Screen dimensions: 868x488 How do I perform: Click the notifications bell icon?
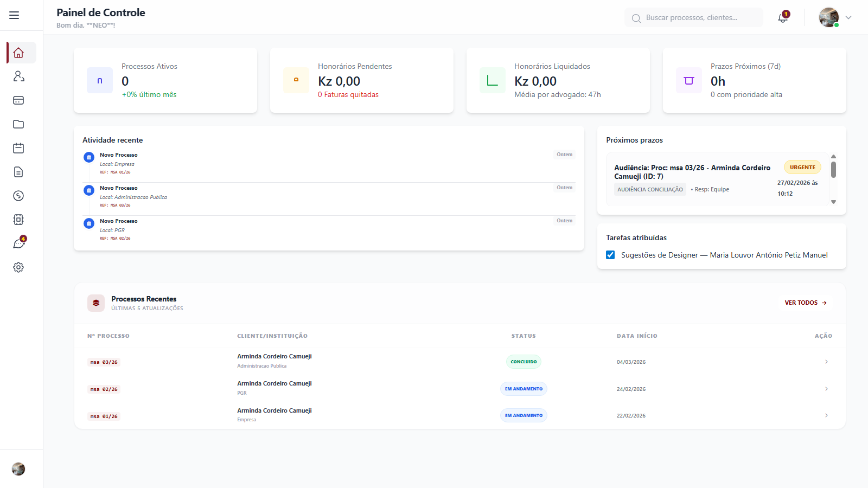click(782, 17)
